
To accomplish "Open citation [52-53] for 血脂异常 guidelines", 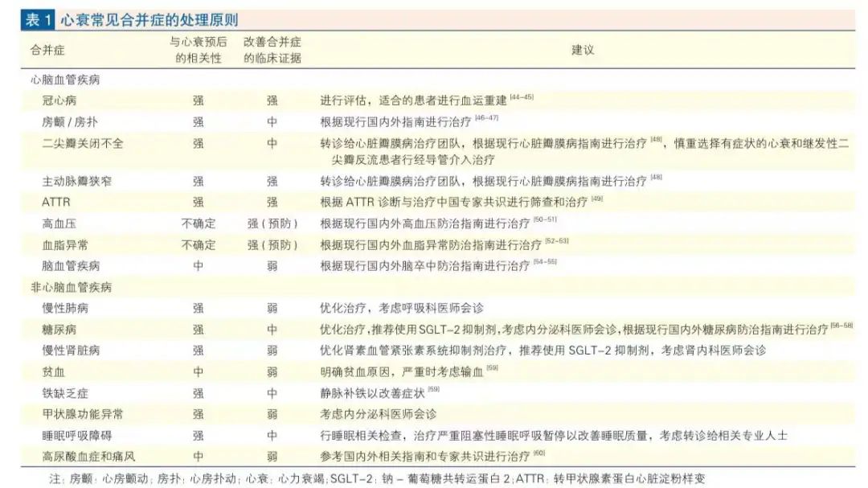I will tap(555, 241).
